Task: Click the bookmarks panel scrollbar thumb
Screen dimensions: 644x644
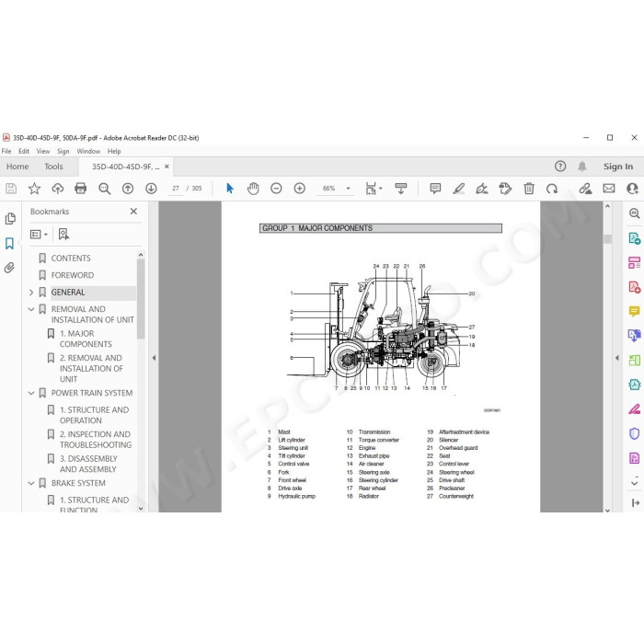Action: (141, 299)
